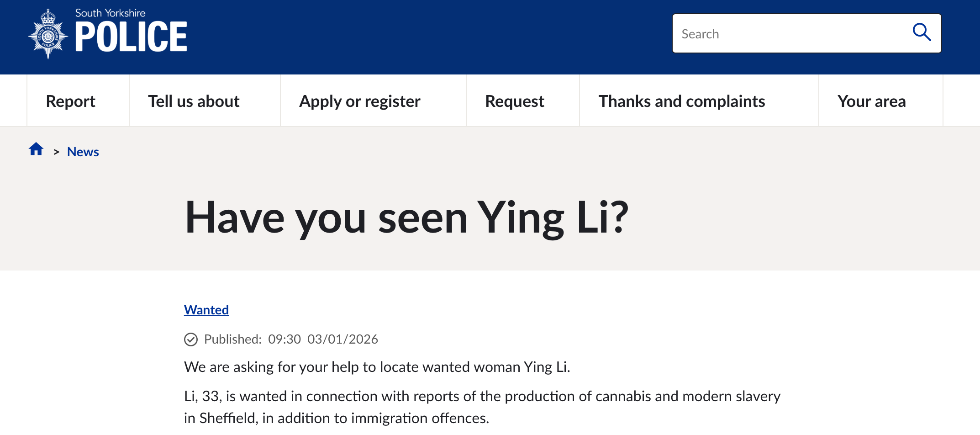Click the home breadcrumb icon

point(36,149)
